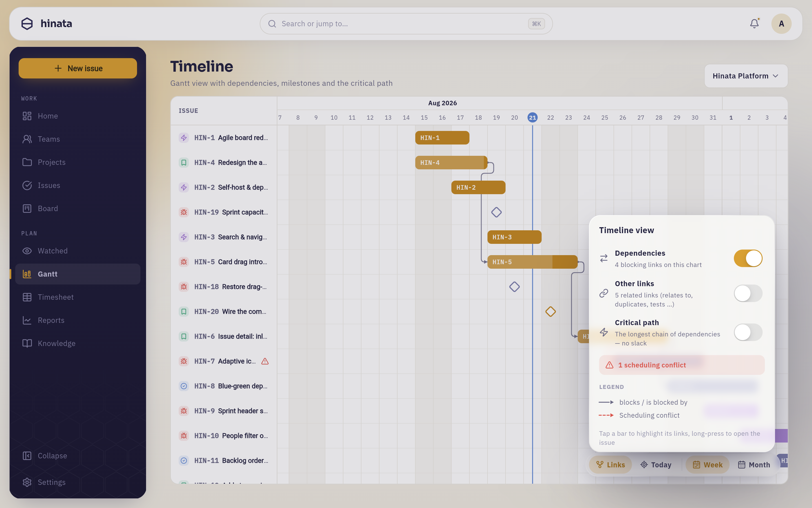Select the HIN-3 gantt bar
The height and width of the screenshot is (508, 812).
pos(514,237)
